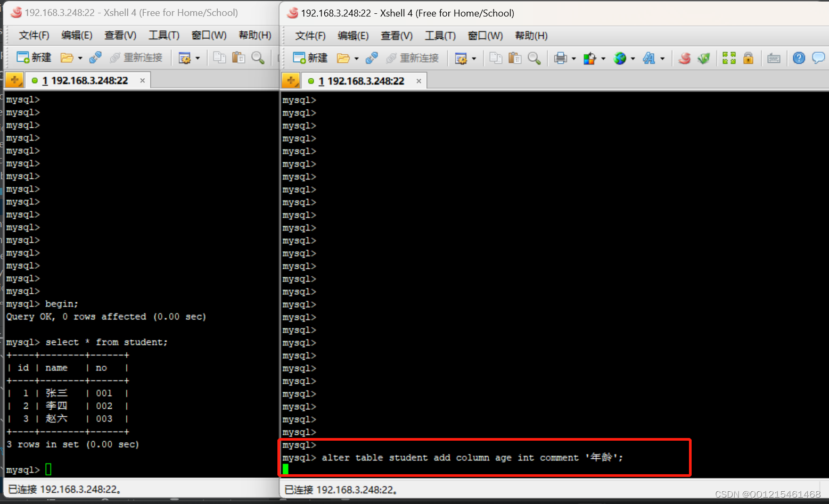Viewport: 829px width, 504px height.
Task: Add a new tab with orange plus in left window
Action: click(x=14, y=80)
